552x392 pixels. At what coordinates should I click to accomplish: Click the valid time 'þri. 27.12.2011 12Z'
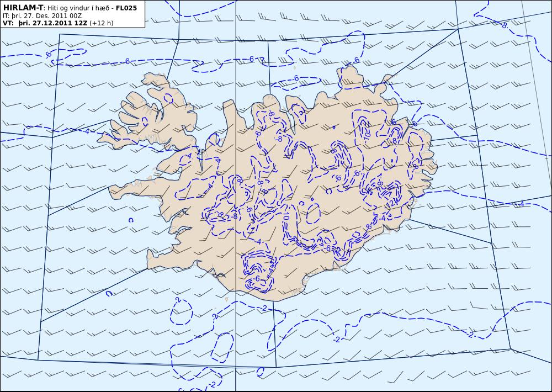click(x=53, y=23)
